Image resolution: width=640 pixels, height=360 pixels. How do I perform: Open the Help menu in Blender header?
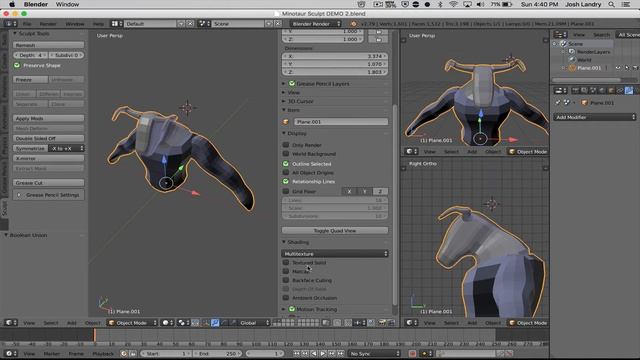click(98, 24)
